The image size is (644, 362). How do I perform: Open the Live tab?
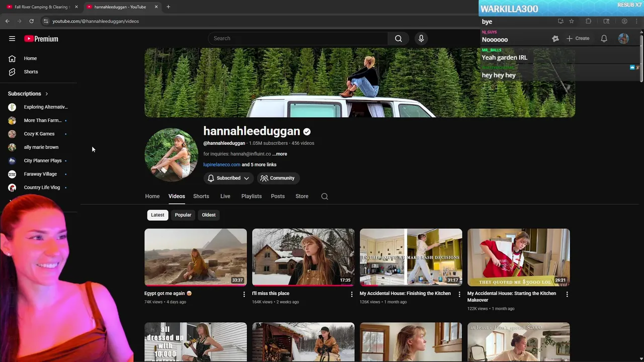click(225, 196)
